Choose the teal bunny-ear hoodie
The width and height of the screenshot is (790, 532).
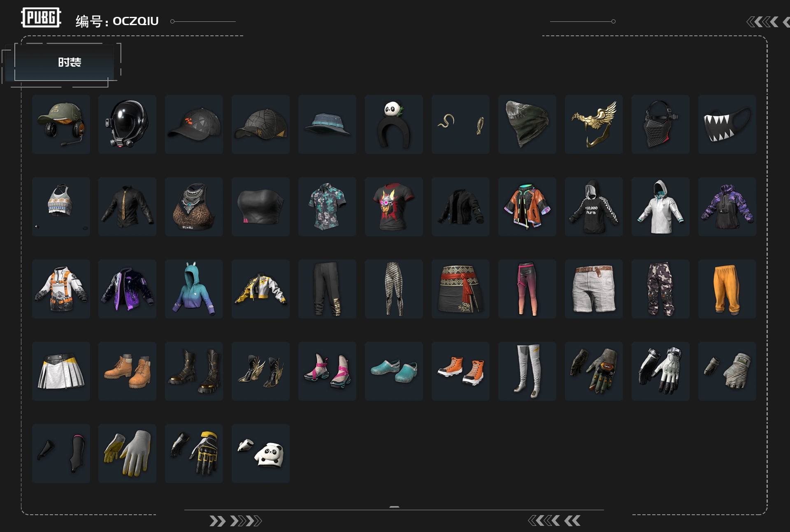[194, 289]
